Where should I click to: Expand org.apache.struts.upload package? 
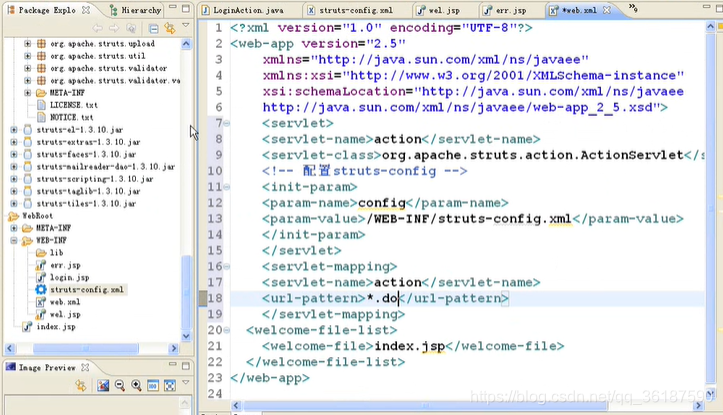tap(28, 43)
